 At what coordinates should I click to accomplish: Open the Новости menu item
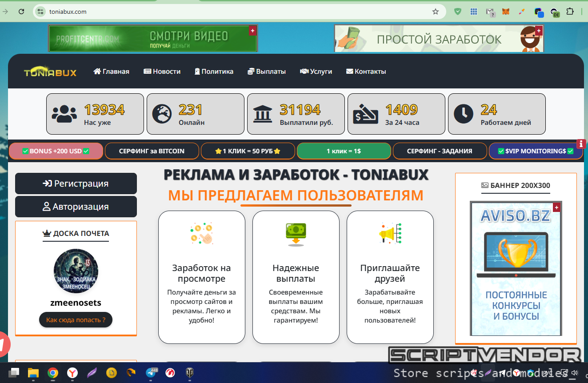point(162,72)
